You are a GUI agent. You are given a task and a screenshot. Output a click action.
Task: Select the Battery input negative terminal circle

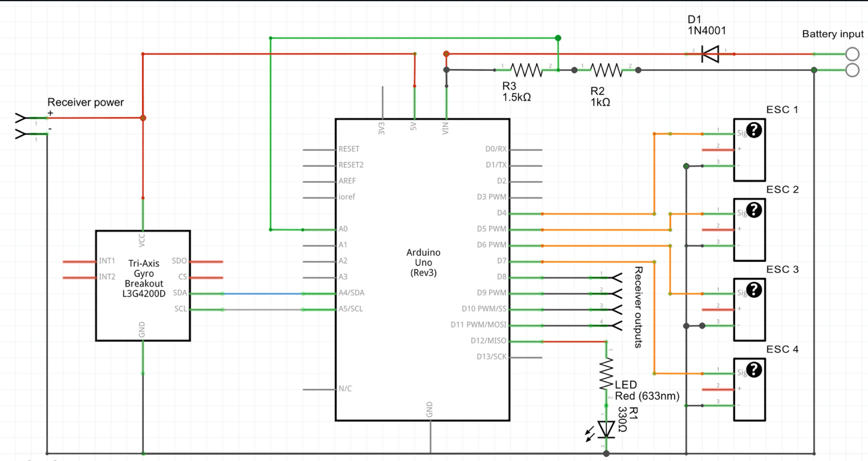[852, 70]
